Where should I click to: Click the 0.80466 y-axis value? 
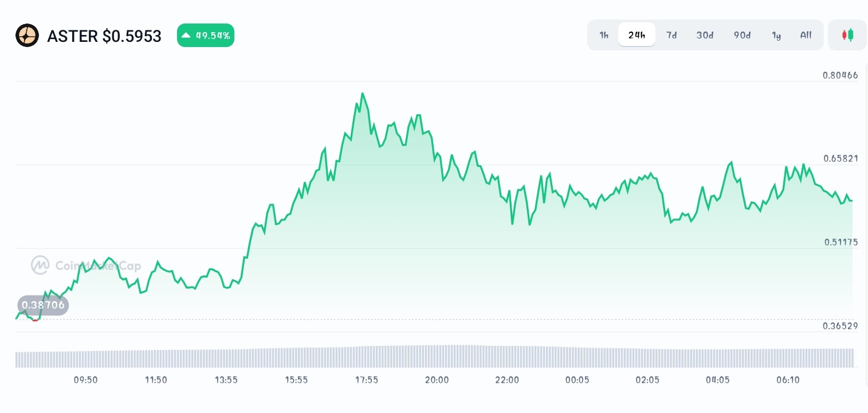pos(840,75)
